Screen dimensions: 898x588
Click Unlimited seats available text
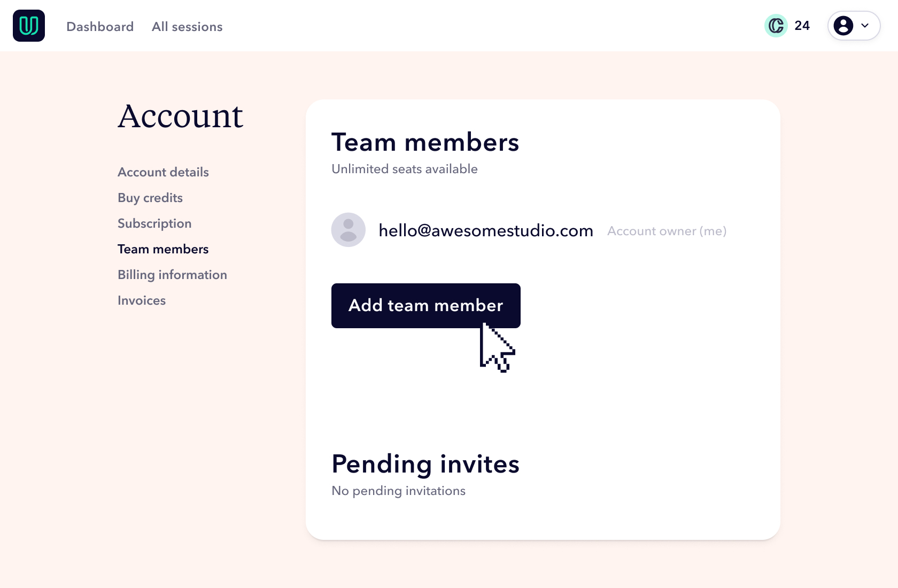tap(405, 169)
